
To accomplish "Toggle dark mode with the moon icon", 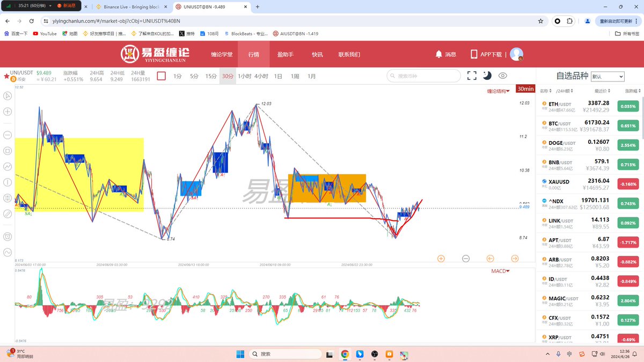I will pyautogui.click(x=487, y=76).
